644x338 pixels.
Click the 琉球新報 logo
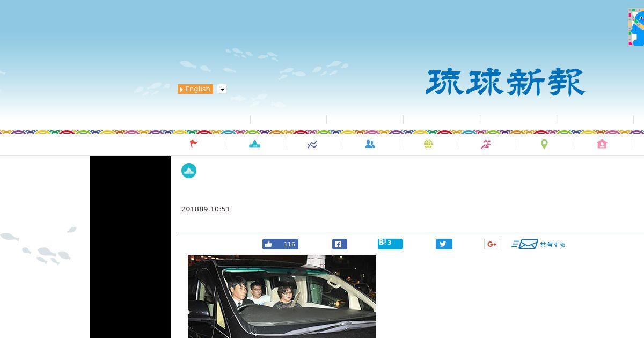click(x=505, y=83)
